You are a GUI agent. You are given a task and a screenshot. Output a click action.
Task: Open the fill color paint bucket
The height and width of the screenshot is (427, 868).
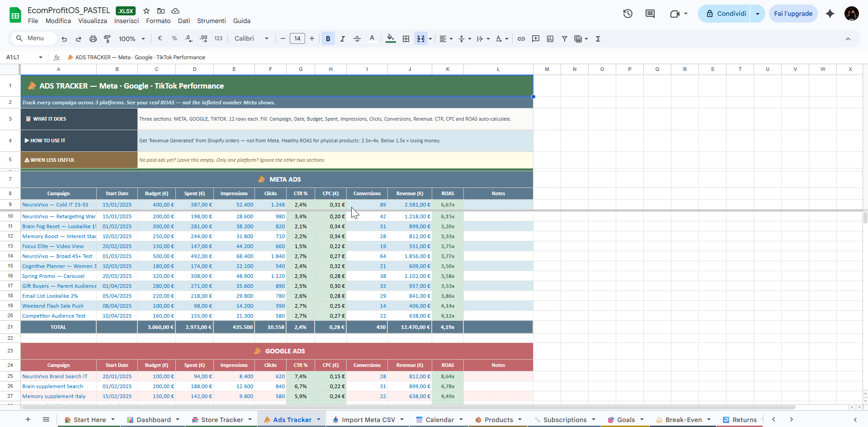391,39
